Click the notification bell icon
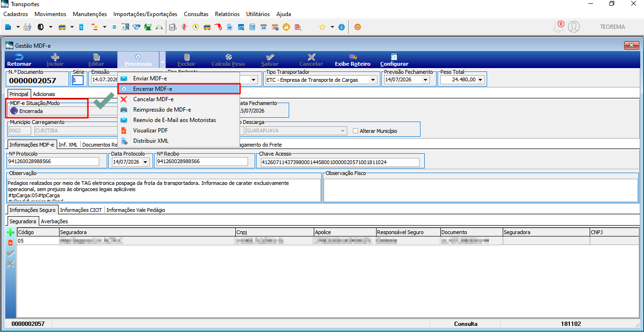 click(x=558, y=27)
